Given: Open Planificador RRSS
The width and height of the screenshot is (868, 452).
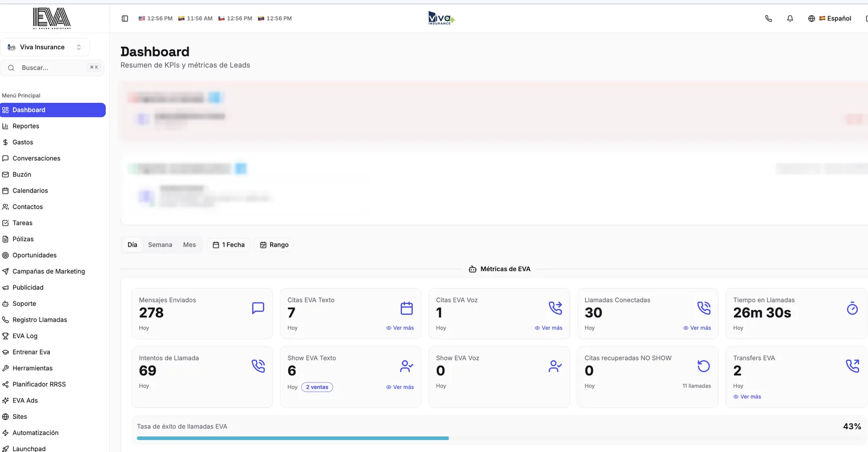Looking at the screenshot, I should click(x=53, y=384).
